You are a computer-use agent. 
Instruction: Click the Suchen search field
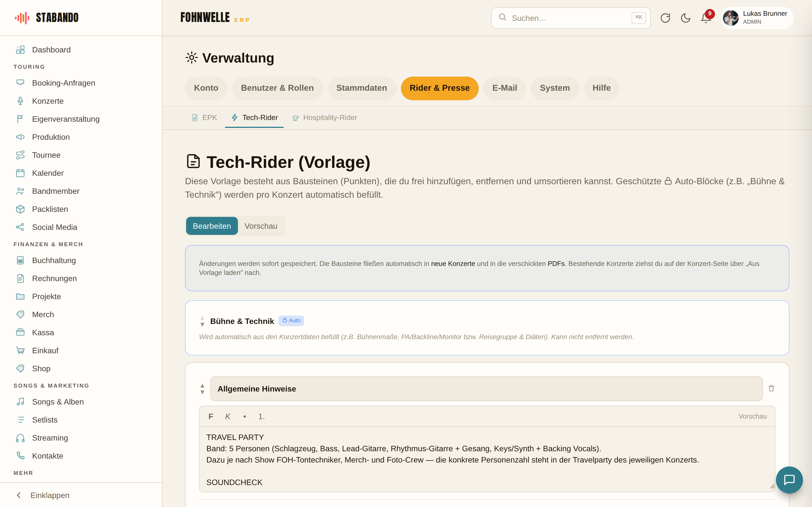[x=570, y=18]
